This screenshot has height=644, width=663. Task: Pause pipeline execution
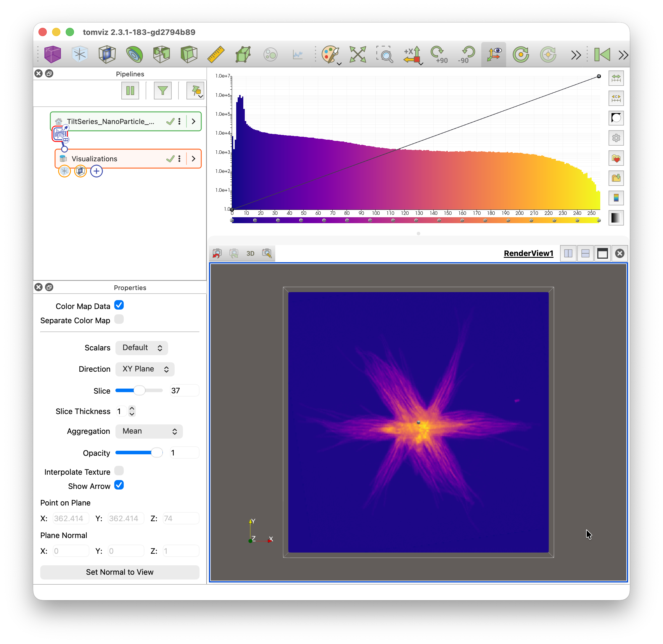(130, 91)
